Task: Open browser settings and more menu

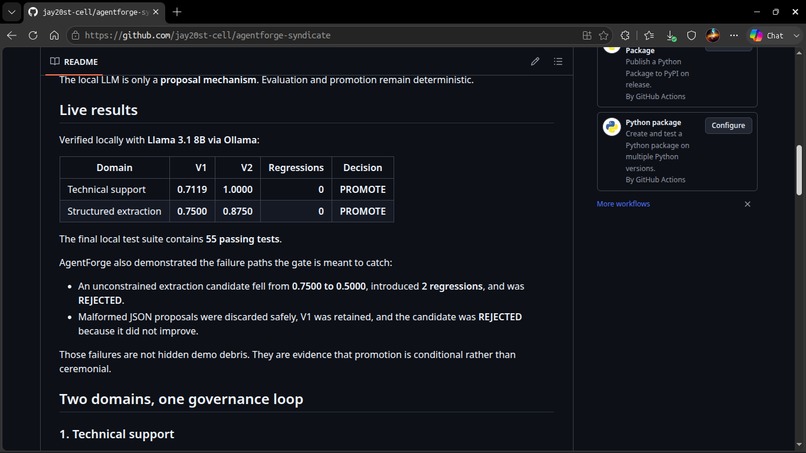Action: point(734,35)
